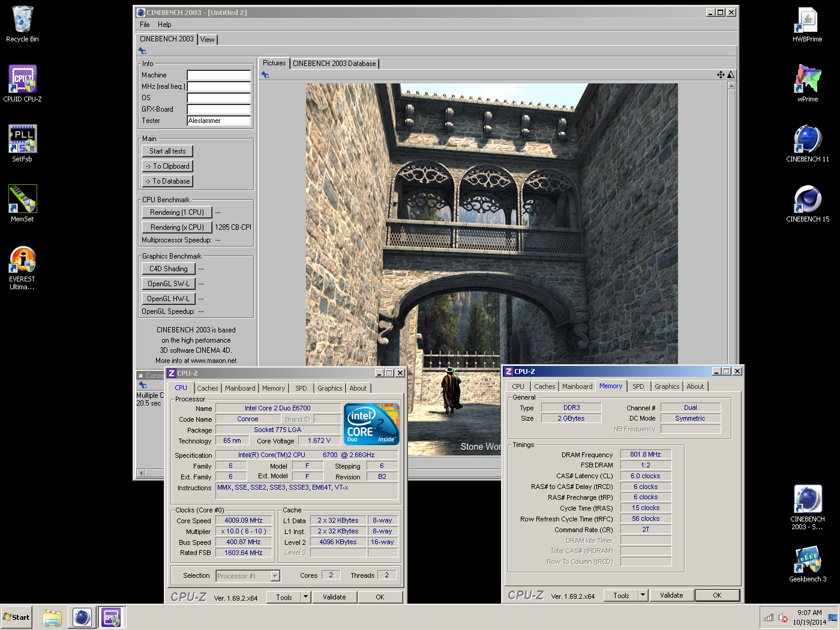The width and height of the screenshot is (840, 630).
Task: Switch to the View tab in CINEBENCH
Action: pos(208,40)
